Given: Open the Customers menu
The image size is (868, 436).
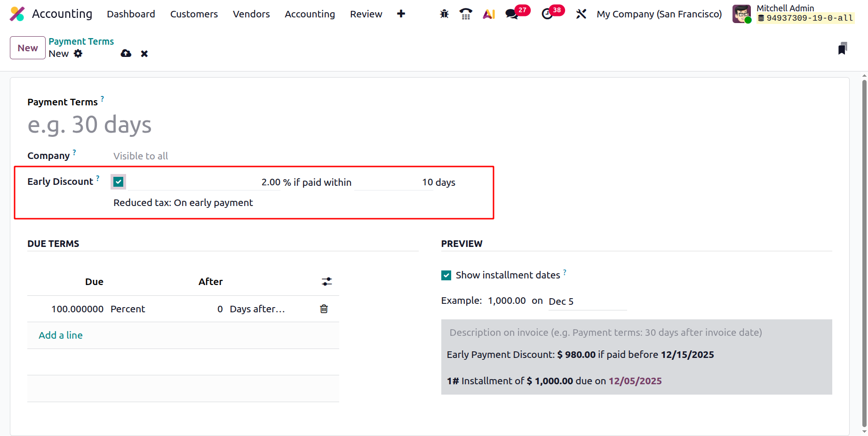Looking at the screenshot, I should click(194, 14).
